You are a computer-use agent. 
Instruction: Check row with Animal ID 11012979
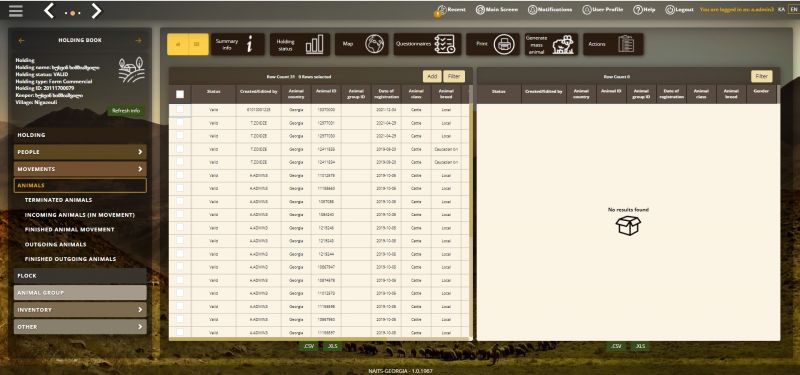click(x=180, y=175)
